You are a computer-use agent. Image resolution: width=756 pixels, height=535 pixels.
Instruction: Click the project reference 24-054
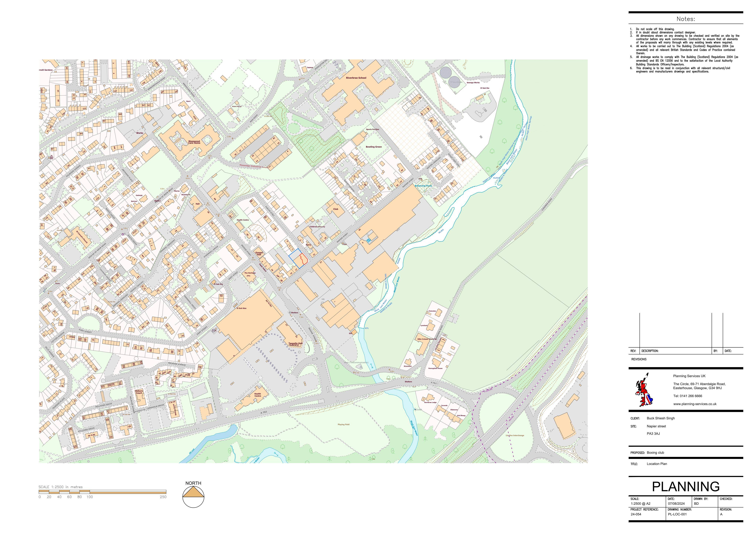point(636,514)
